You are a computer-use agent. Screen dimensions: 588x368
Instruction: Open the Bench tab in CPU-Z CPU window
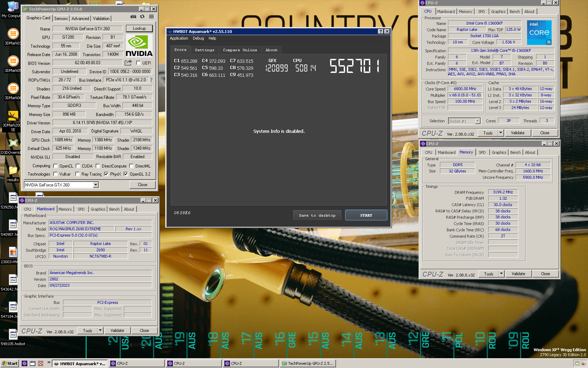[x=514, y=12]
